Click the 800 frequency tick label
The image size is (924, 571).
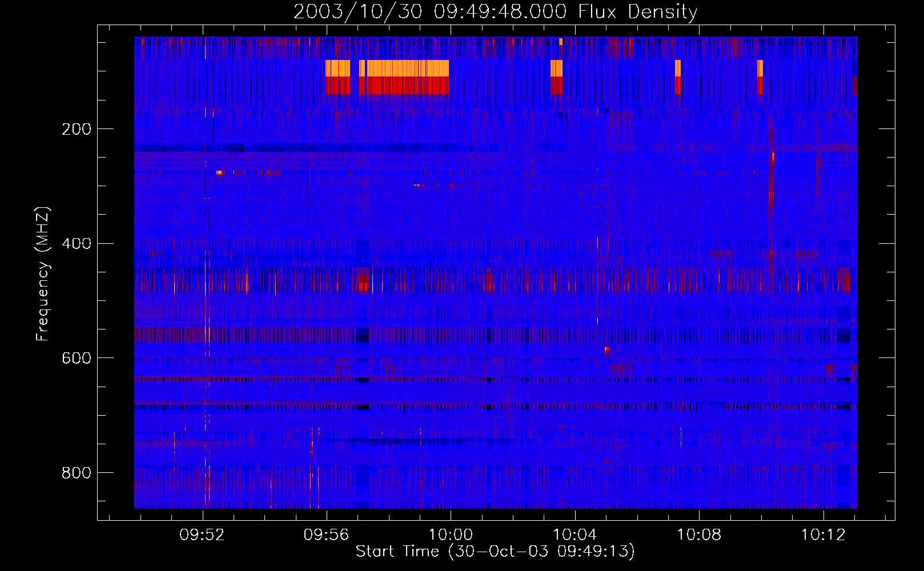coord(77,473)
